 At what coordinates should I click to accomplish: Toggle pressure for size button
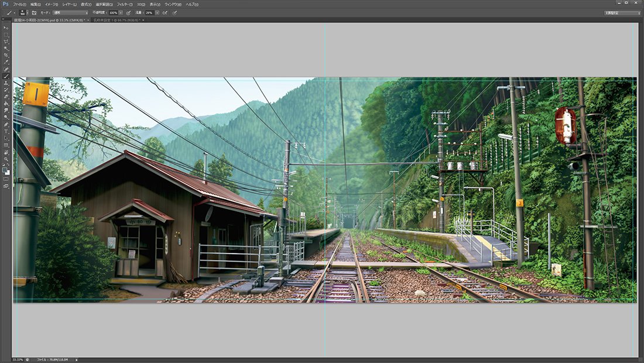point(175,13)
